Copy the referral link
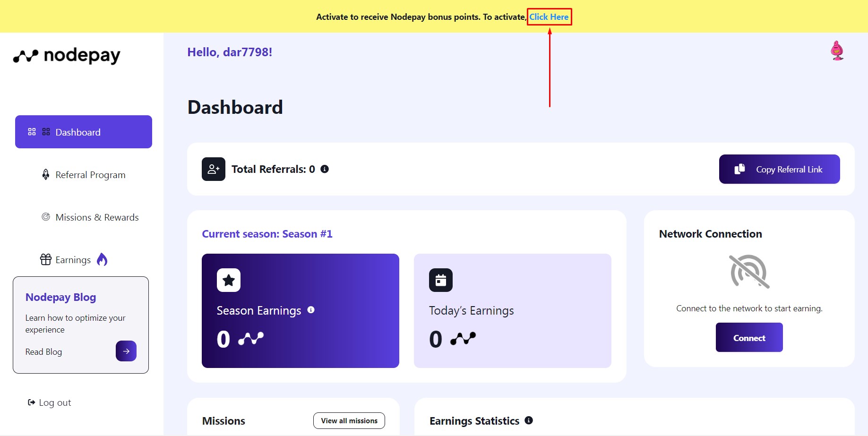 (x=780, y=169)
